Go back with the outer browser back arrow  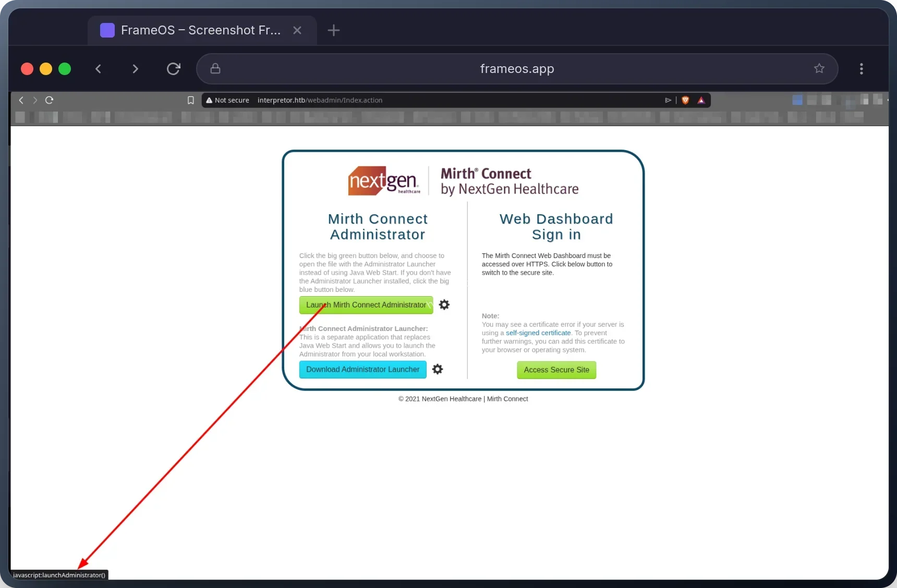click(x=98, y=69)
